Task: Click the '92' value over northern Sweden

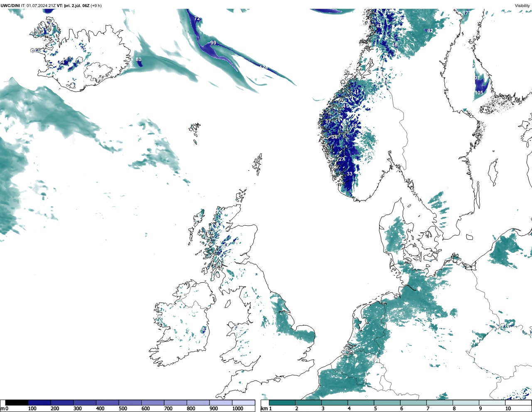Action: (x=430, y=31)
